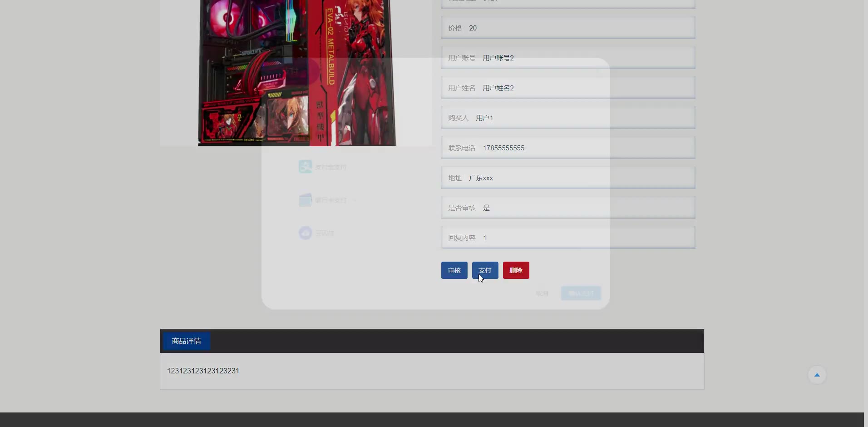Click the 用户姓名 field
Viewport: 868px width, 427px height.
tap(567, 88)
